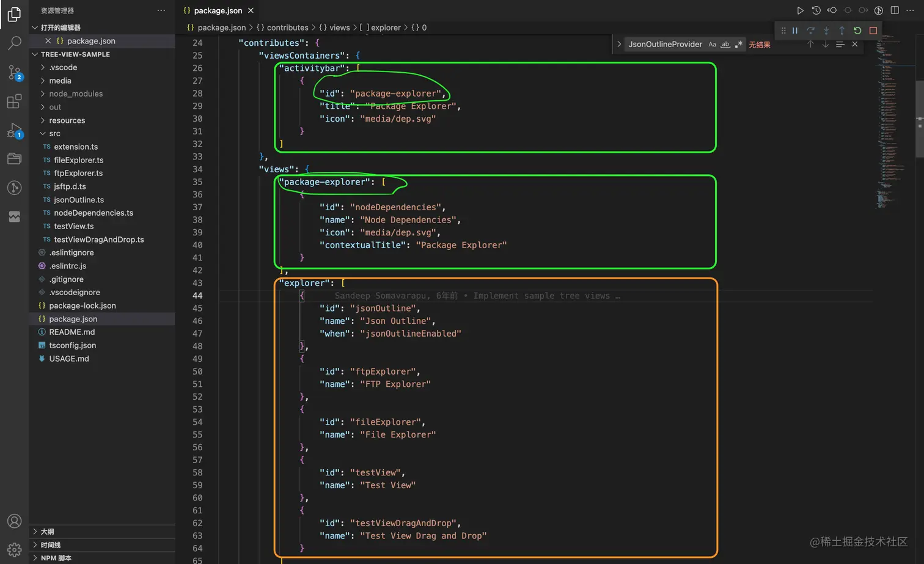The height and width of the screenshot is (564, 924).
Task: Expand the media folder
Action: point(60,81)
